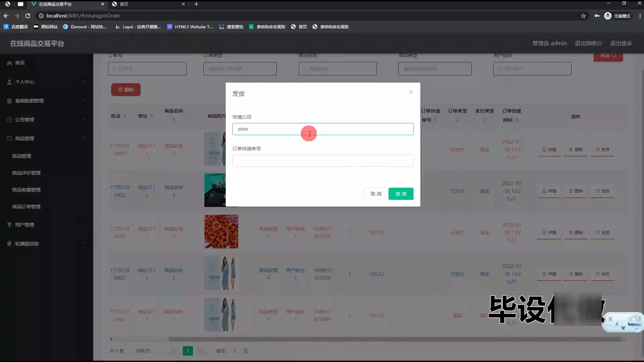The height and width of the screenshot is (362, 644).
Task: Close the 发货 dialog with X icon
Action: 411,92
